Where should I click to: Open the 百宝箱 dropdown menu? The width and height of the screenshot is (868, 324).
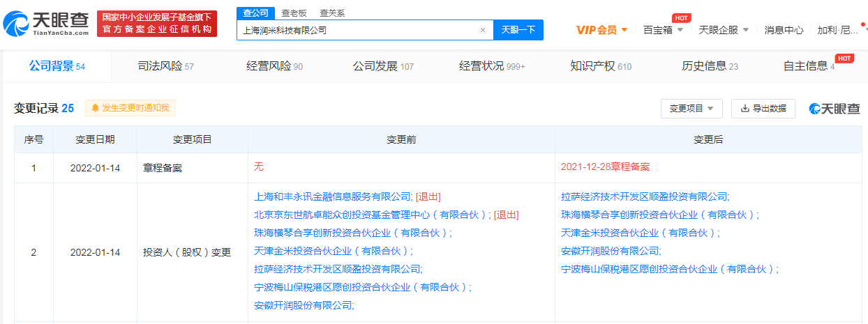(663, 30)
